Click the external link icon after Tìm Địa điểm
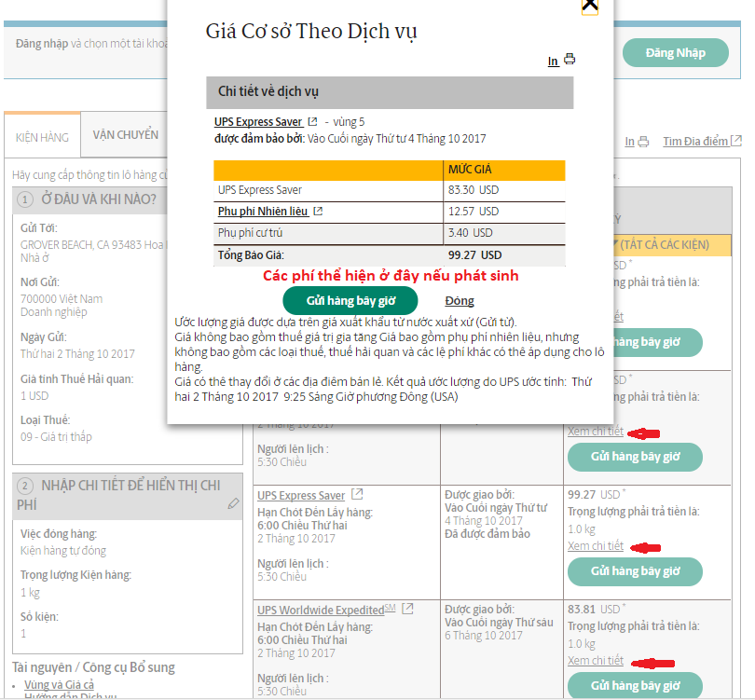 click(x=735, y=141)
